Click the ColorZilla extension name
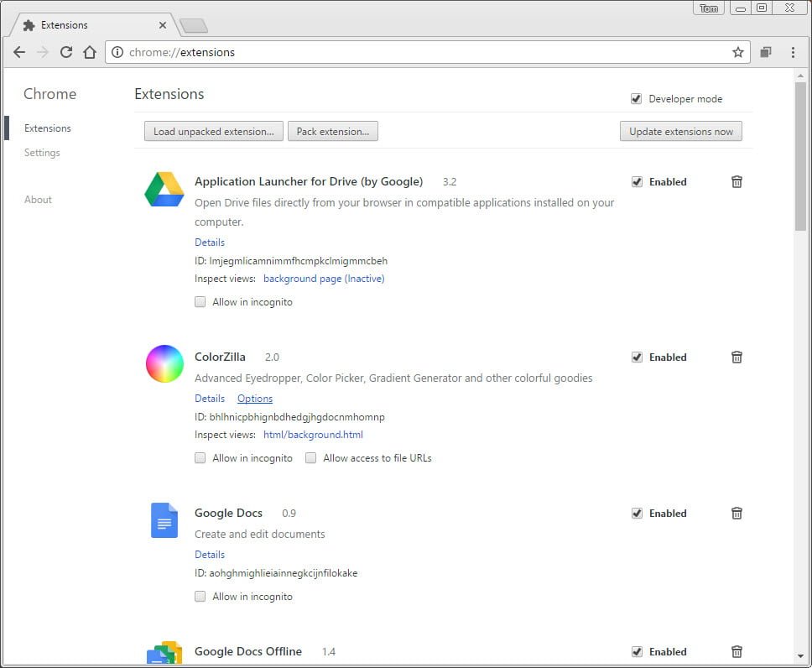The width and height of the screenshot is (812, 668). [220, 357]
